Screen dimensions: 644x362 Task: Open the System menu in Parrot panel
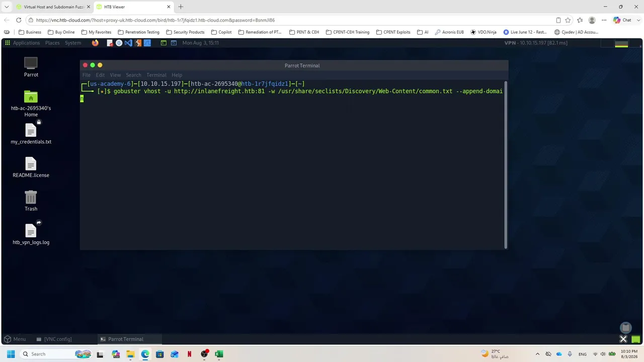73,43
